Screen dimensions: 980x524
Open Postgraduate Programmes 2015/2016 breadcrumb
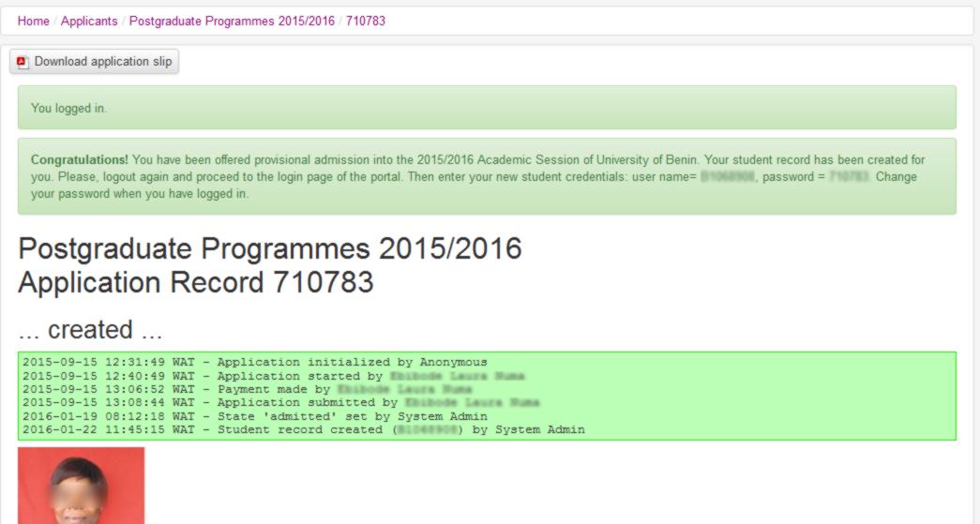pos(232,22)
